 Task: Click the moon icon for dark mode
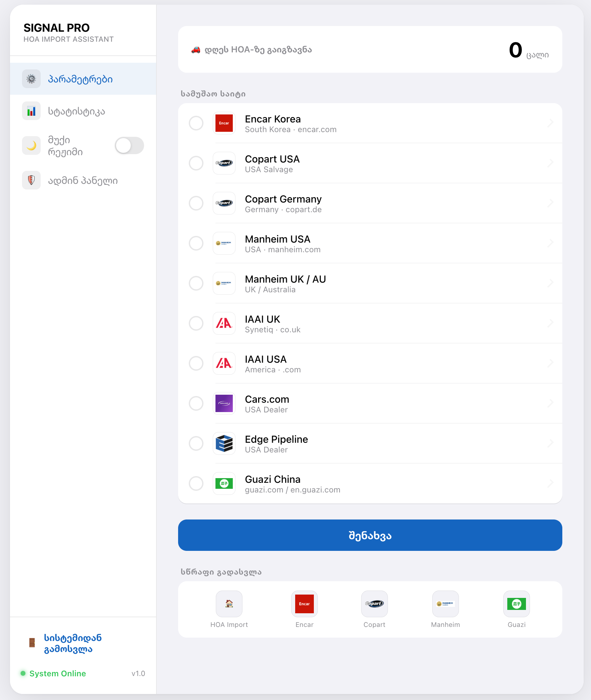(31, 145)
